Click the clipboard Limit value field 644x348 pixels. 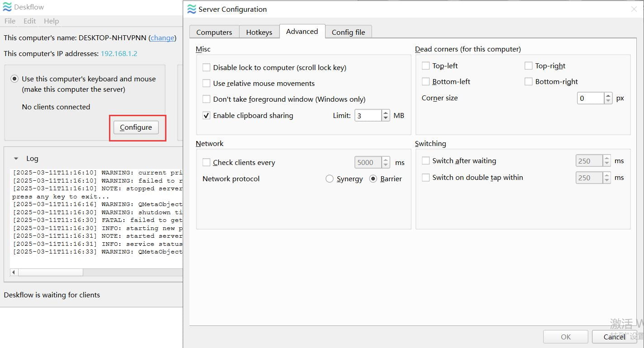click(368, 115)
